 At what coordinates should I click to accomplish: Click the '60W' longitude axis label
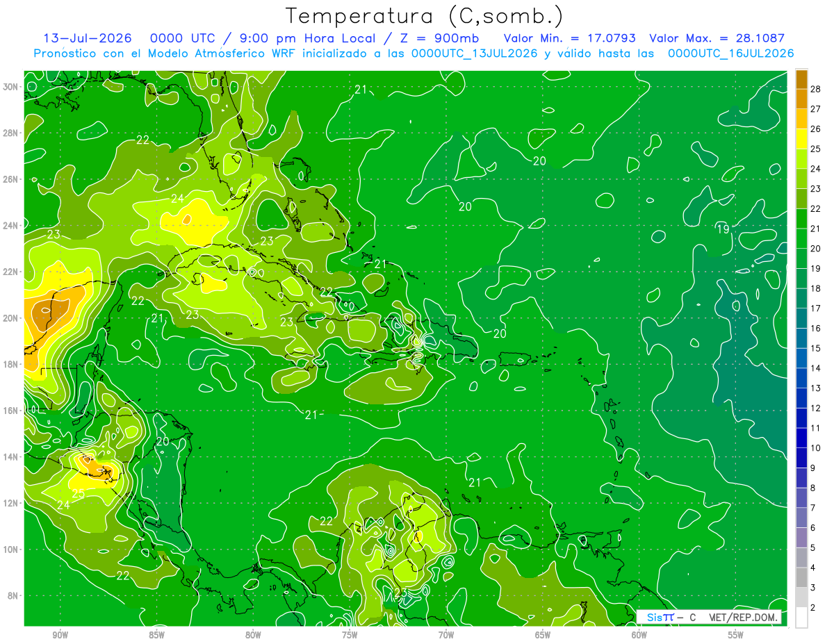pyautogui.click(x=639, y=635)
